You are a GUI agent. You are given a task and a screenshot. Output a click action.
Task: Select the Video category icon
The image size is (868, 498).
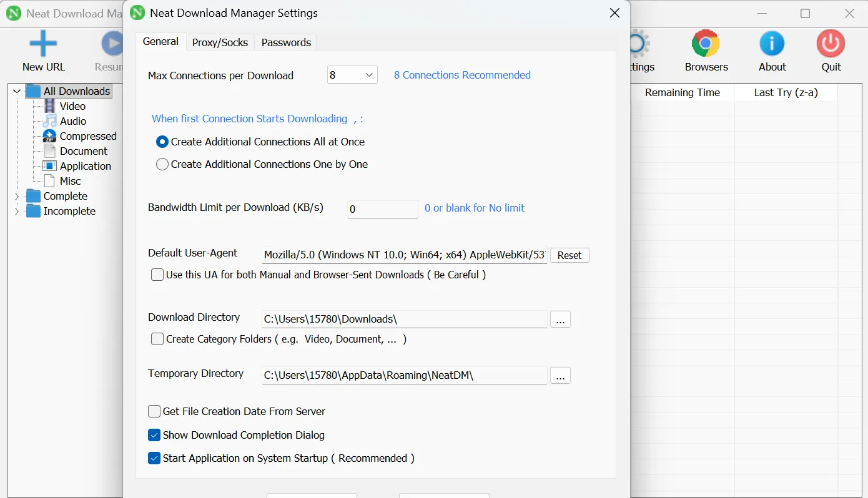pyautogui.click(x=50, y=106)
